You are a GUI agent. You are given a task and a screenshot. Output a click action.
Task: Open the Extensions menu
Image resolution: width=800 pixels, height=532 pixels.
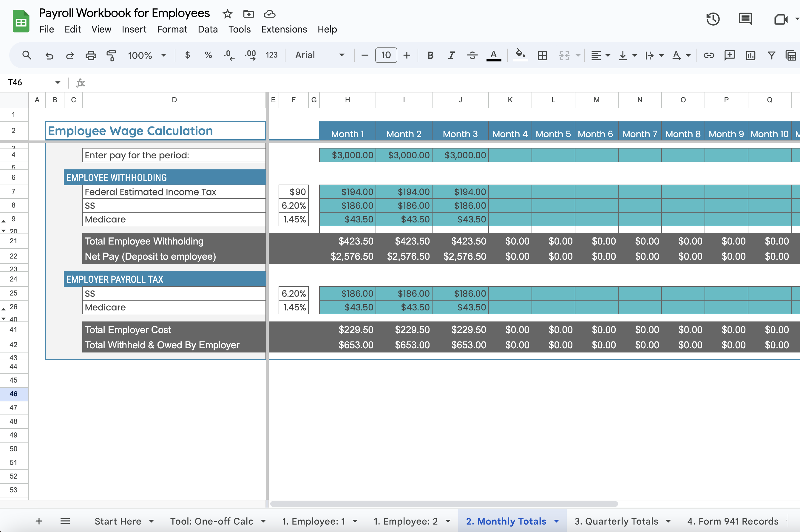pyautogui.click(x=284, y=30)
